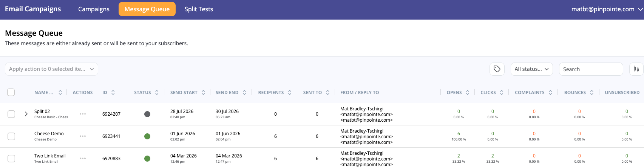Click send end date 30 Jul 2026
The height and width of the screenshot is (168, 644).
227,111
